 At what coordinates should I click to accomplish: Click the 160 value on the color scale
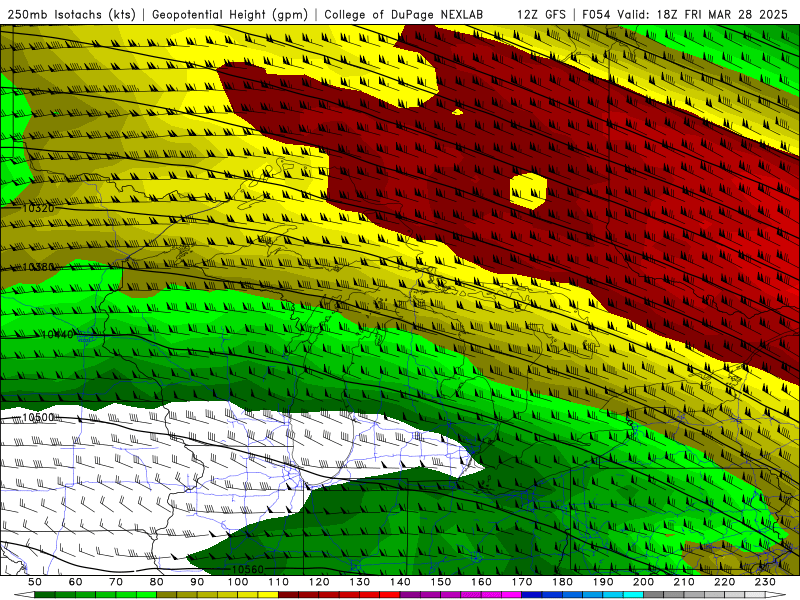482,582
